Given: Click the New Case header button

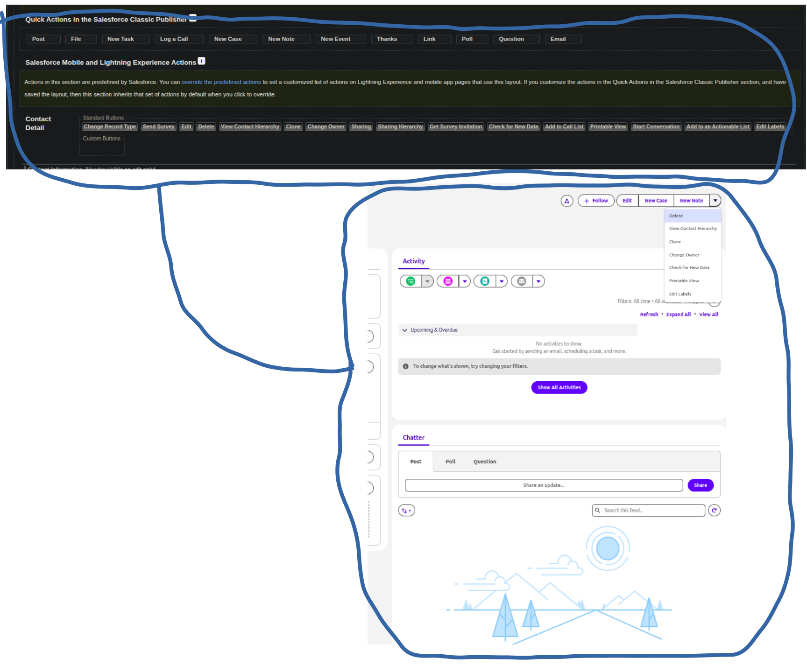Looking at the screenshot, I should click(x=656, y=201).
